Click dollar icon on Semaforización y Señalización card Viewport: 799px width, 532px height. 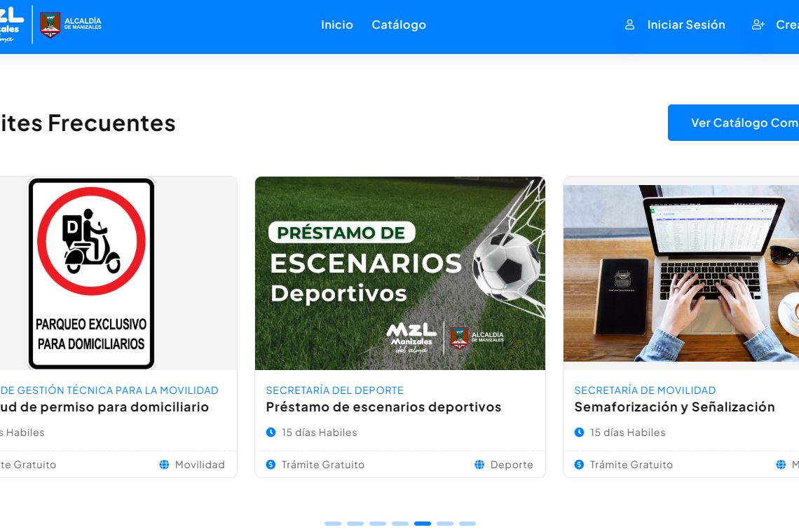(580, 465)
